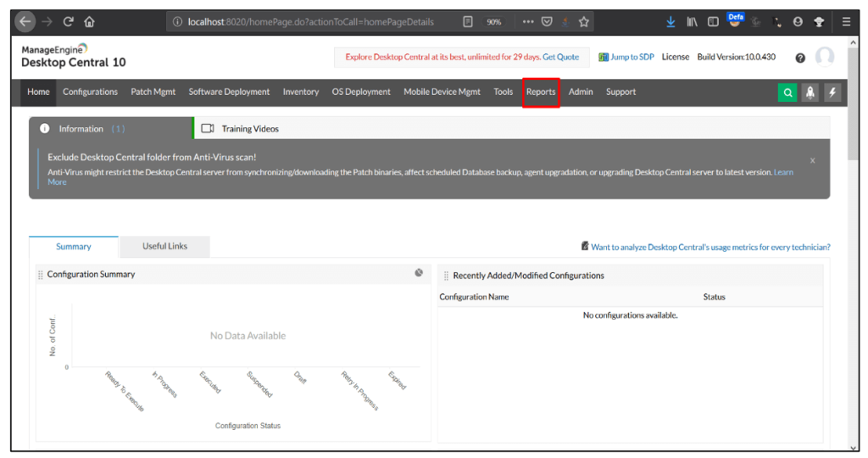This screenshot has height=458, width=868.
Task: Open the Software Deployment menu
Action: 229,92
